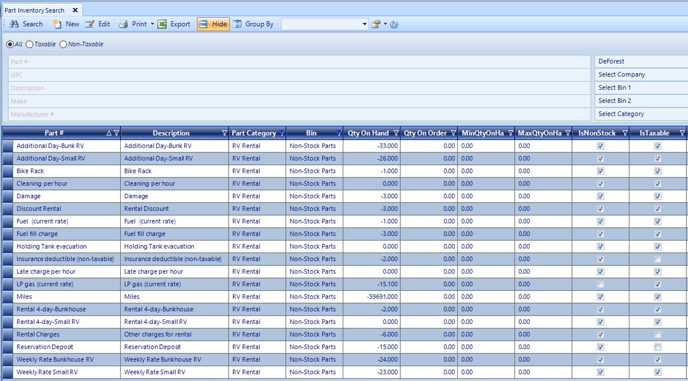The width and height of the screenshot is (688, 381).
Task: Select the Non-Taxable radio button
Action: (x=63, y=44)
